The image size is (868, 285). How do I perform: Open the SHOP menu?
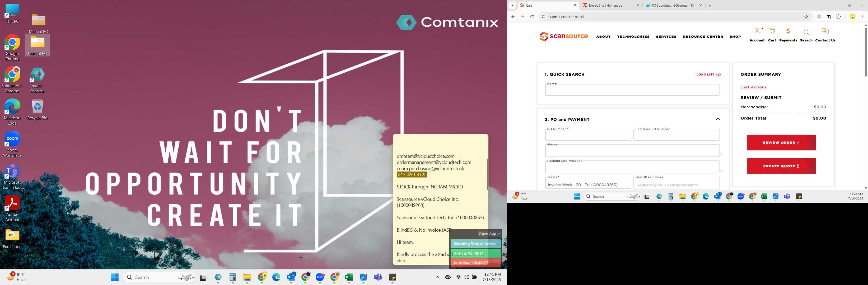(735, 37)
